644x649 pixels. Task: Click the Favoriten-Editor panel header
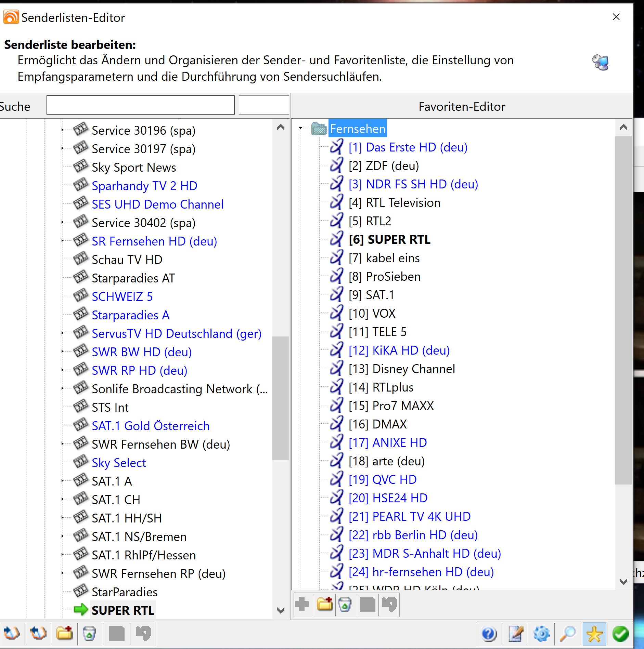[x=462, y=106]
